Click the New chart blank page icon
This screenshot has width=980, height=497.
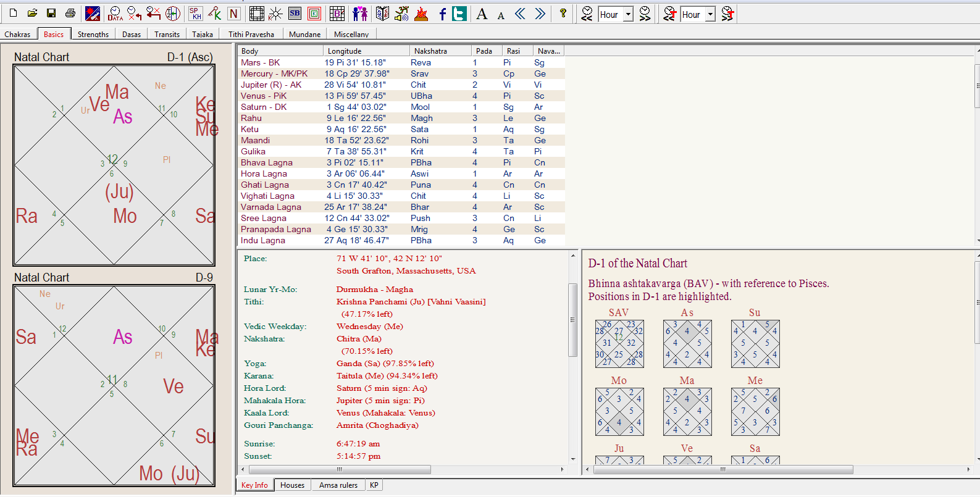click(x=13, y=14)
